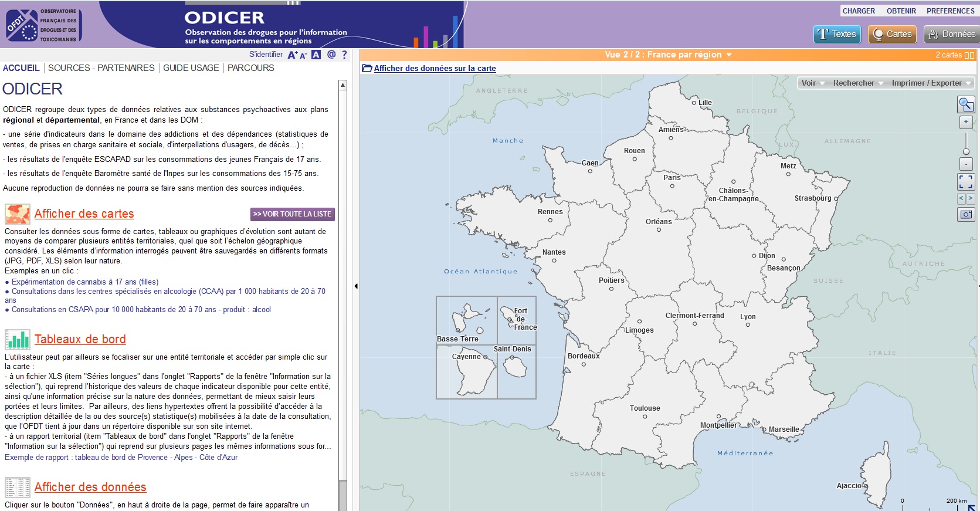Click the S'identifier login link

coord(266,55)
